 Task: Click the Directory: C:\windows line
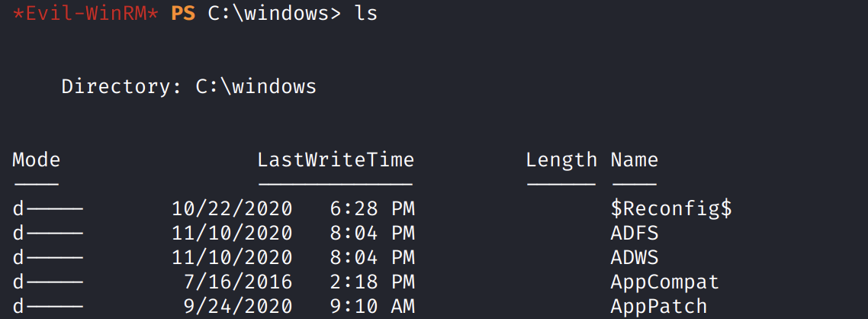point(188,86)
